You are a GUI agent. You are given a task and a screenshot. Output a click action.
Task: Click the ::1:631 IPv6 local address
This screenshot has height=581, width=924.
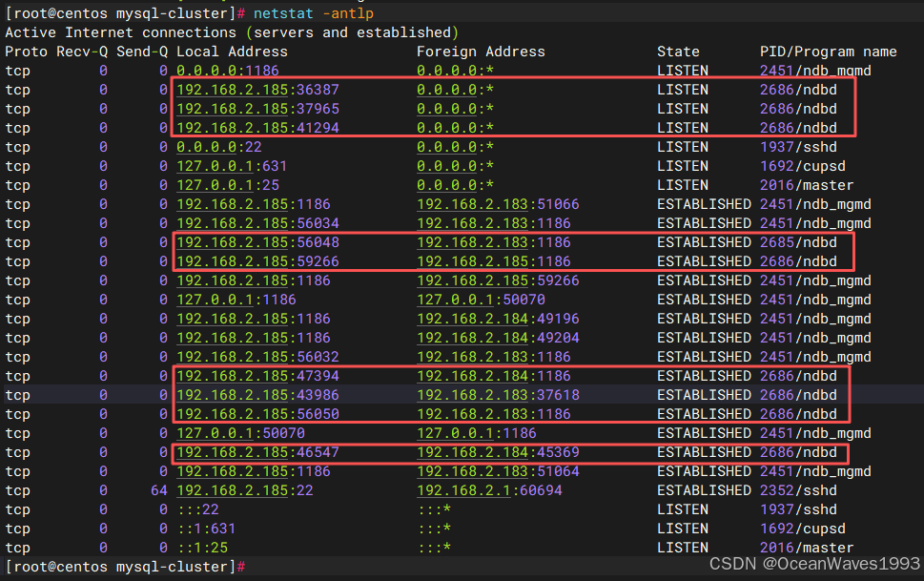[206, 529]
